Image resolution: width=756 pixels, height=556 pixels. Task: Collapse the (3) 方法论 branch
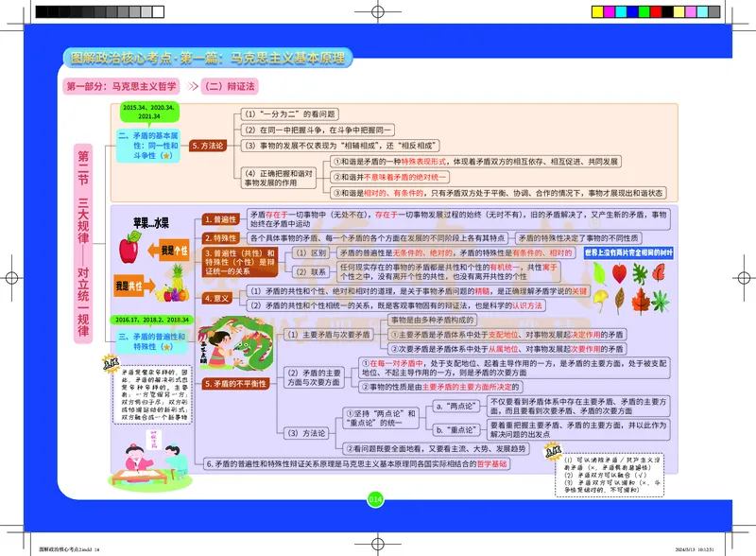coord(306,433)
